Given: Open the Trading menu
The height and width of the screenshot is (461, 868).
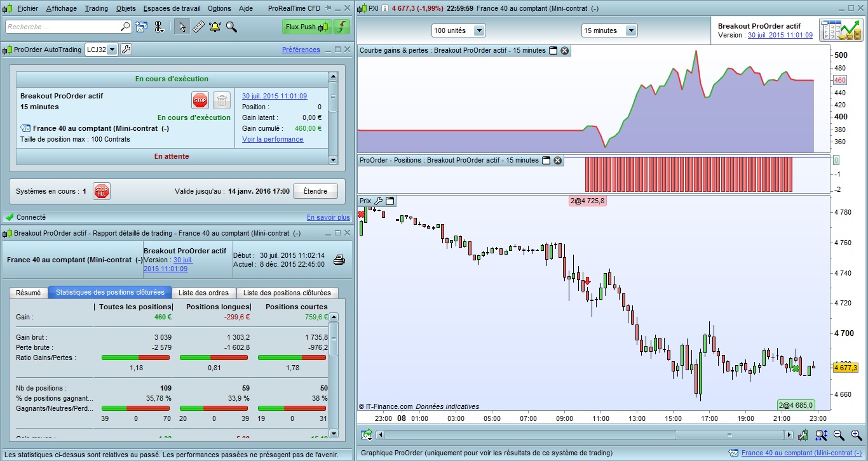Looking at the screenshot, I should click(97, 9).
